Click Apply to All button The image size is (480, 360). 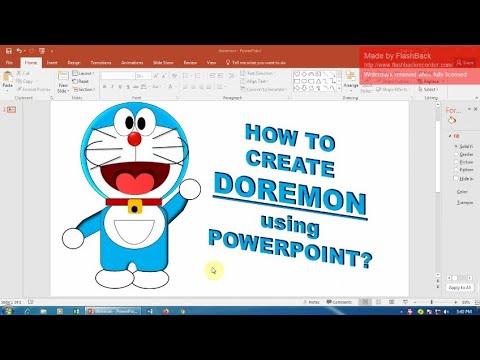pos(459,288)
